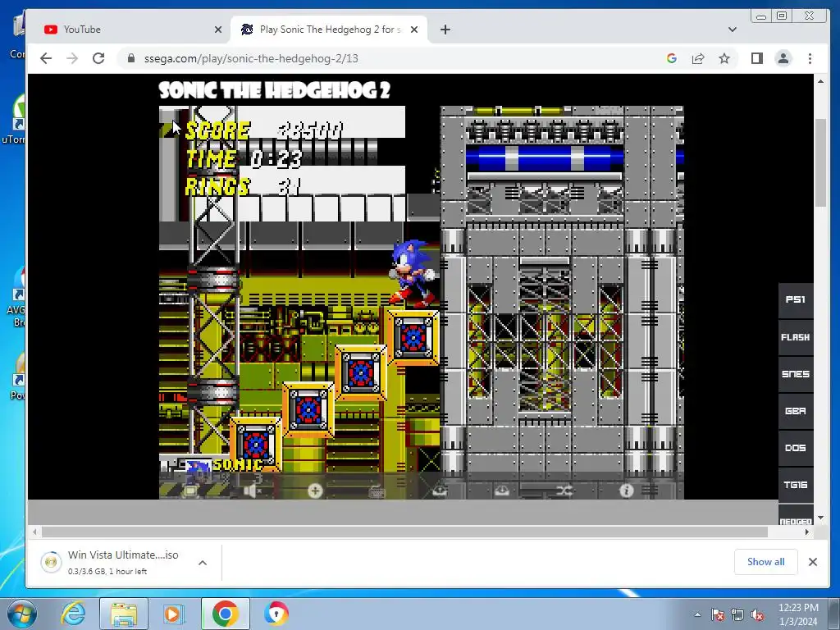This screenshot has height=630, width=840.
Task: Open the SNES sidebar category
Action: [796, 374]
